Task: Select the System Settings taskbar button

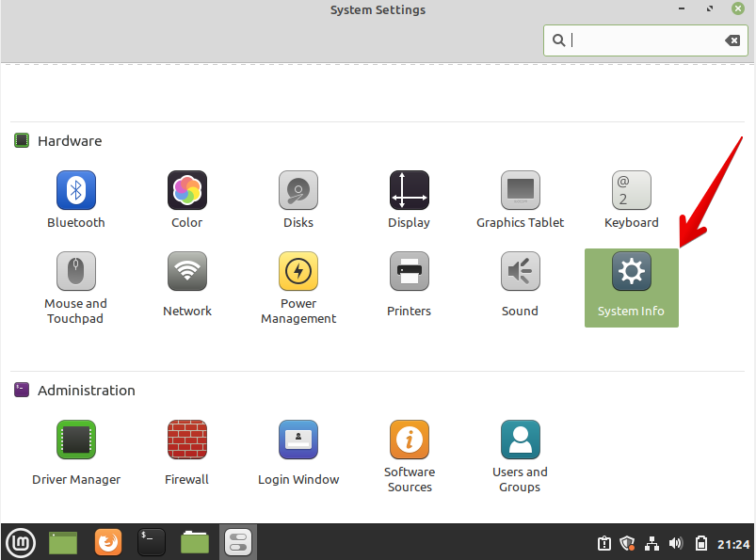Action: coord(238,543)
